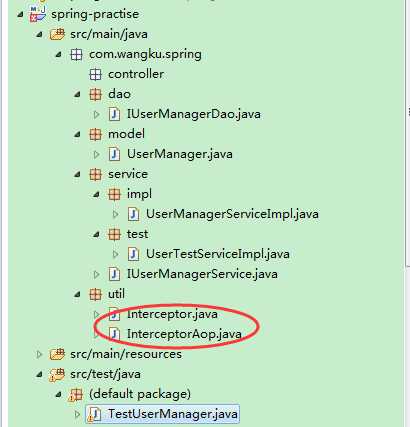Click the model package icon
The image size is (410, 427).
[95, 134]
